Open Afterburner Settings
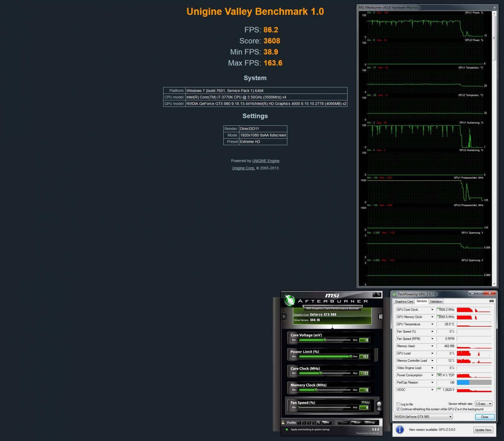 tap(370, 423)
